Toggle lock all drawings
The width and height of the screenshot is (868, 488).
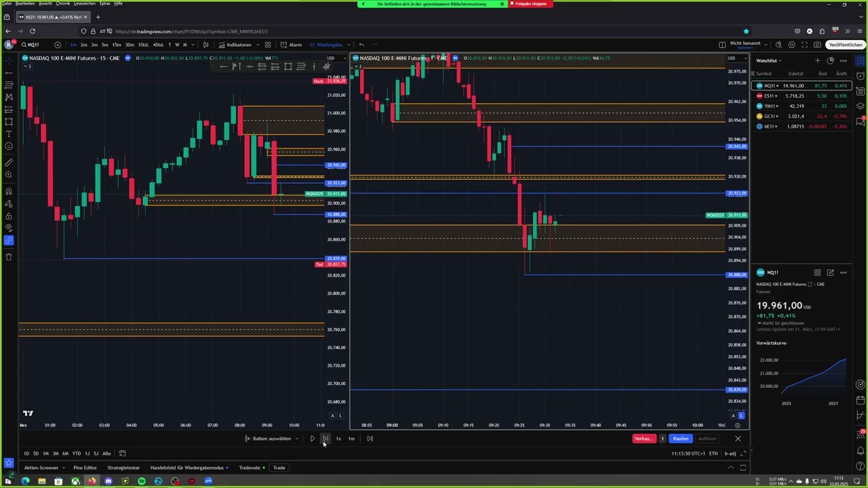click(9, 216)
